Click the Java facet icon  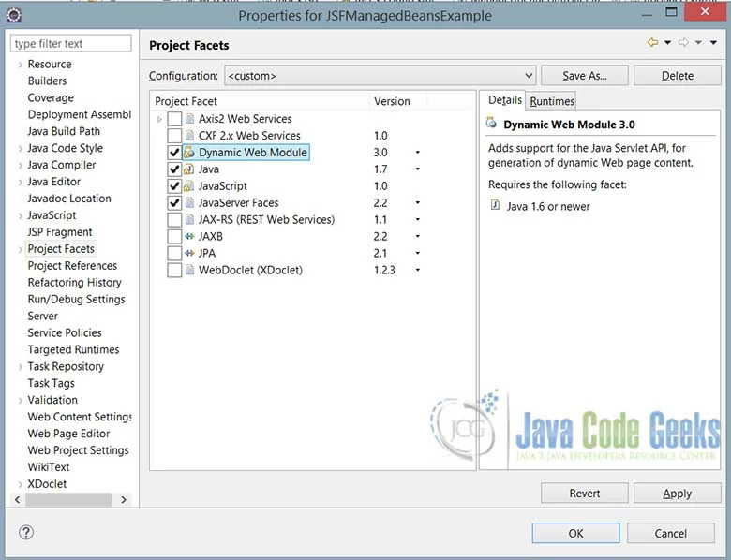point(188,169)
